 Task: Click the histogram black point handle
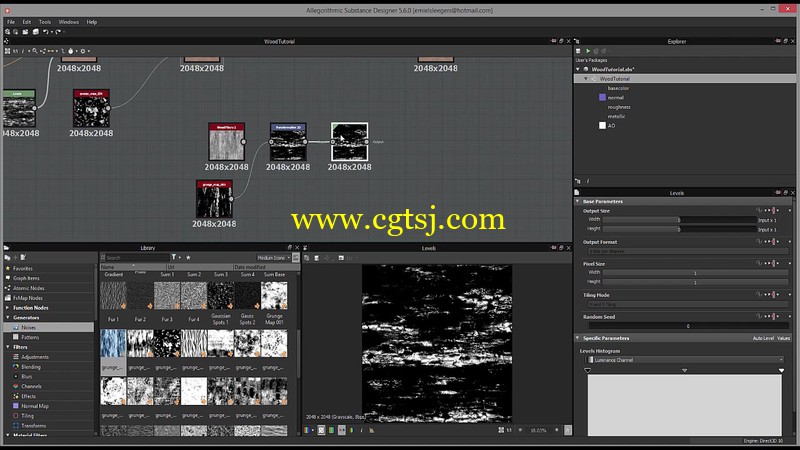coord(588,371)
